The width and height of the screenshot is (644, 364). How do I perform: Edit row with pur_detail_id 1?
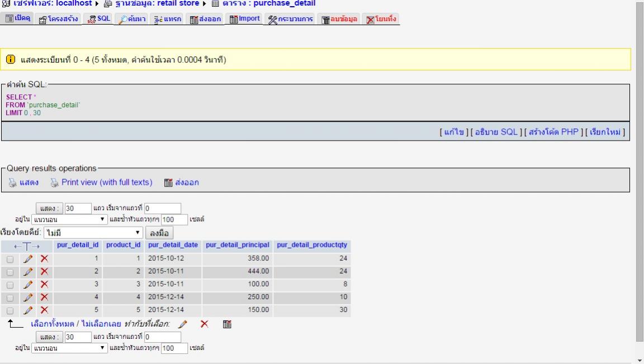pyautogui.click(x=28, y=259)
